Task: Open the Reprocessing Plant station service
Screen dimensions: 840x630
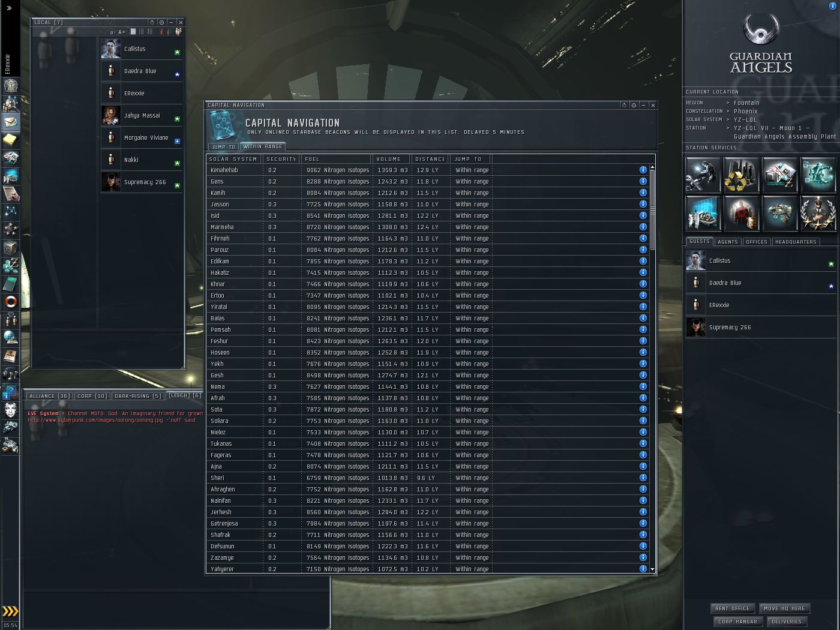Action: tap(742, 175)
